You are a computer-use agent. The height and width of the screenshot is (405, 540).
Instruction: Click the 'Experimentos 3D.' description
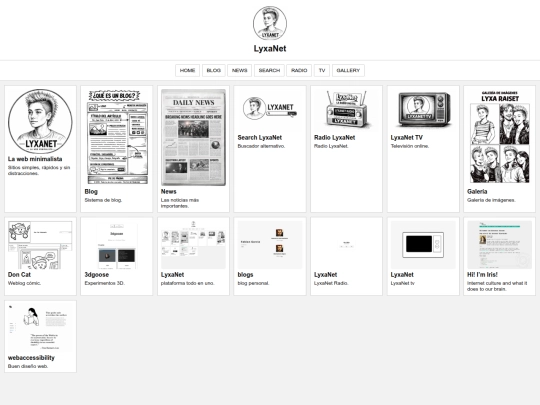105,283
